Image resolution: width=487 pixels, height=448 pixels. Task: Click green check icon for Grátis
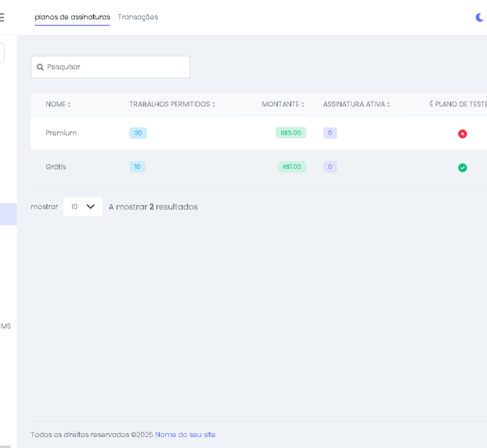462,168
